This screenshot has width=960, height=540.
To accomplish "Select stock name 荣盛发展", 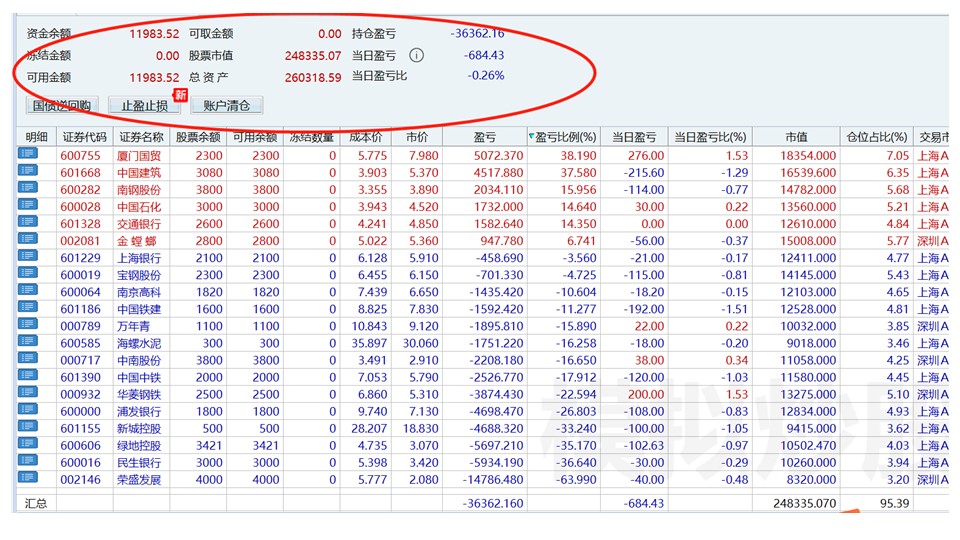I will 139,480.
